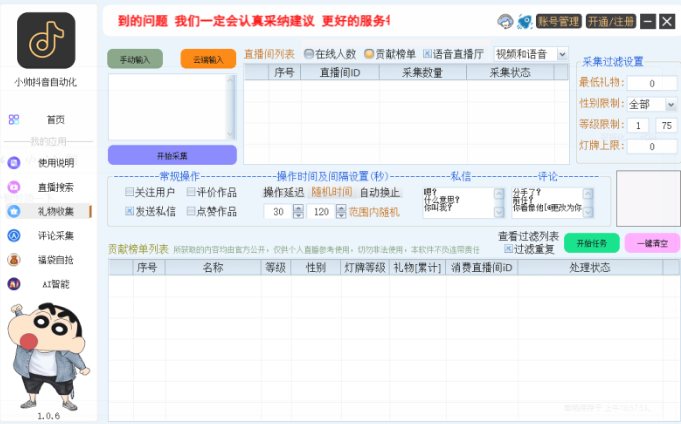Select the 在线人数 radio button
This screenshot has height=424, width=681.
click(309, 54)
